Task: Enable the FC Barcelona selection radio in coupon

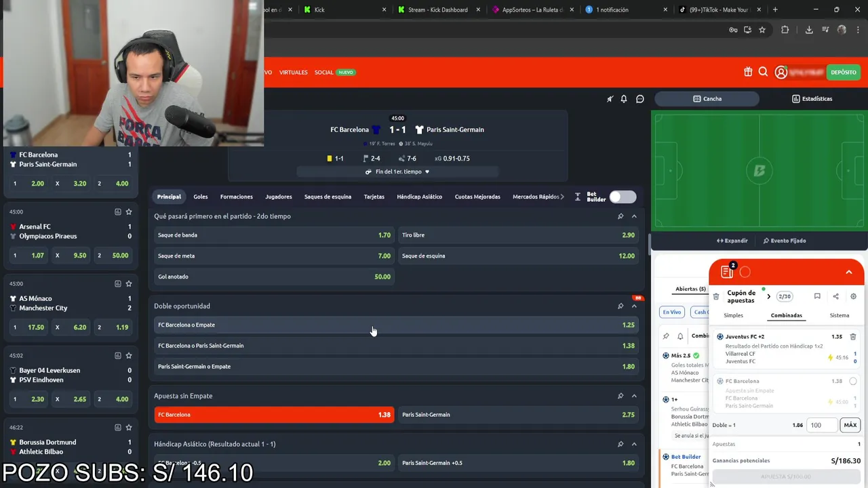Action: (853, 381)
